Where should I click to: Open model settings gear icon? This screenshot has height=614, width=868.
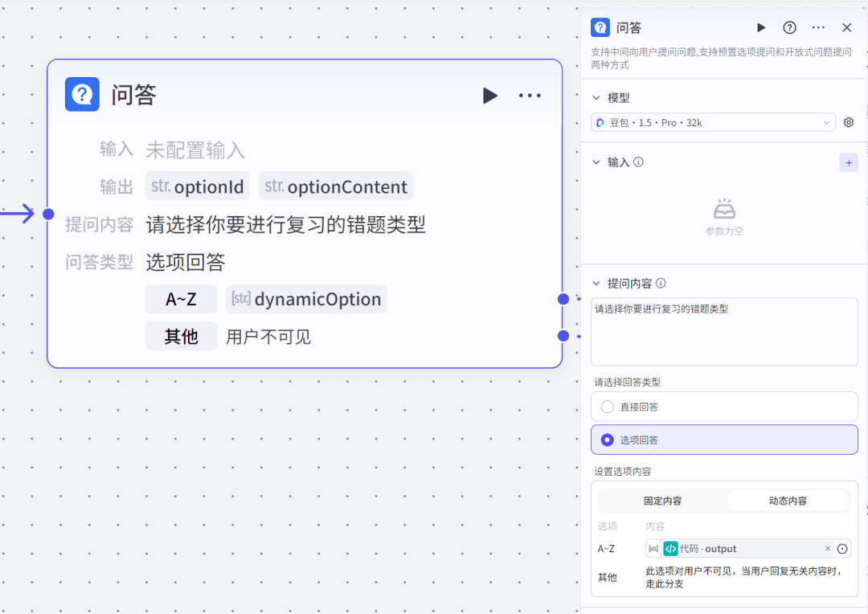(x=848, y=123)
